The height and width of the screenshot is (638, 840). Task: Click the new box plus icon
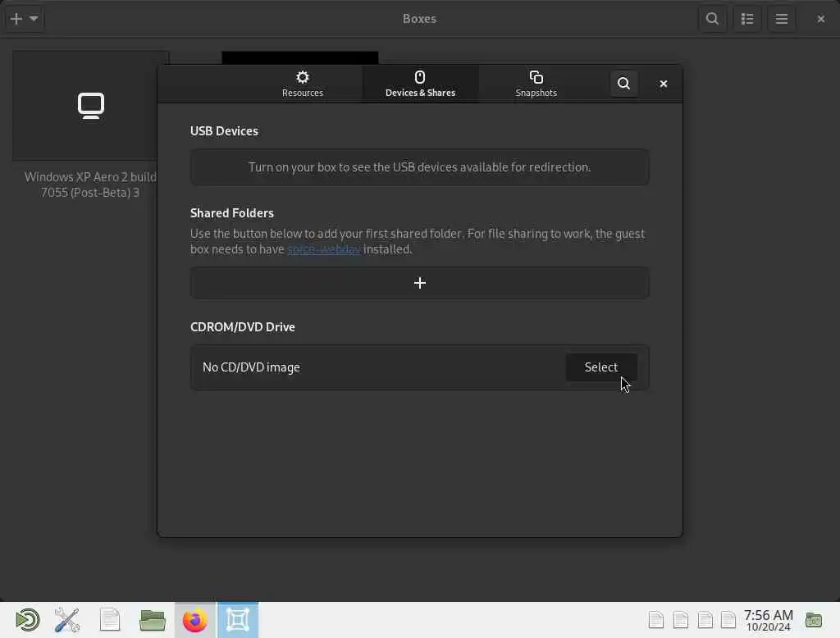pyautogui.click(x=16, y=19)
